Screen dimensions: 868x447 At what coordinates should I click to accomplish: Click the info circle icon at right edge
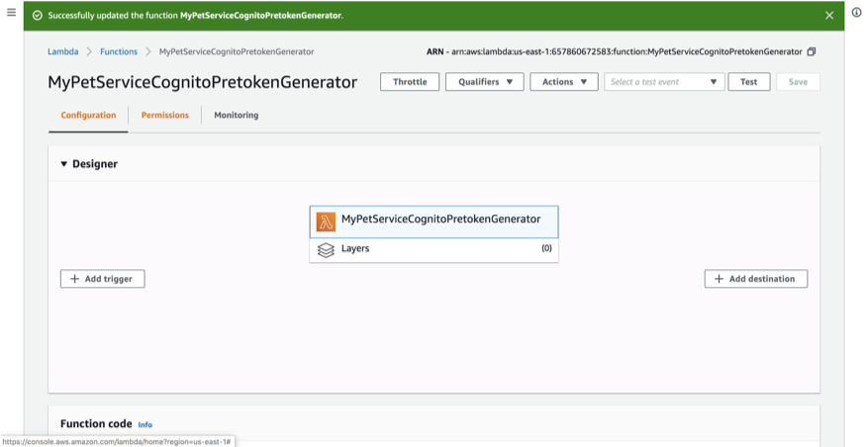coord(856,13)
